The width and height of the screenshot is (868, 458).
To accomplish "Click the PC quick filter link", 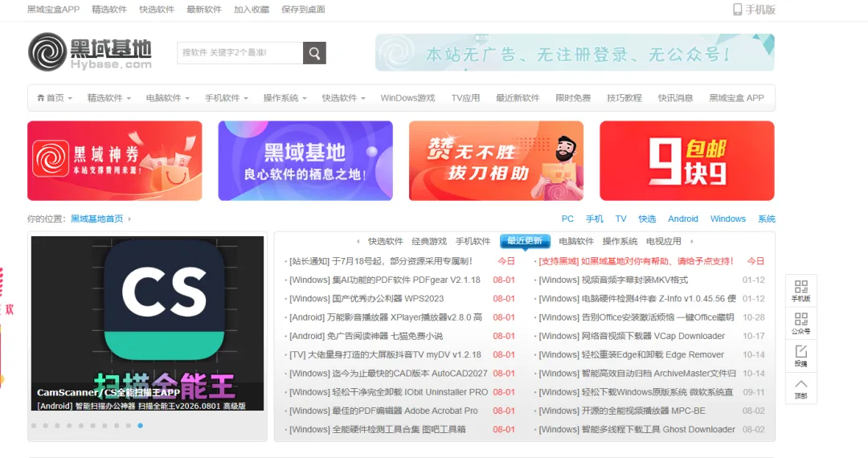I will 567,219.
